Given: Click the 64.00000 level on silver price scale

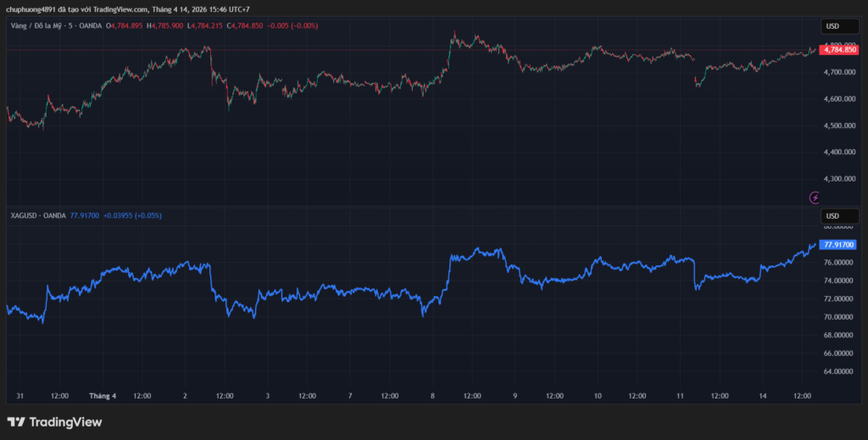Looking at the screenshot, I should point(838,371).
